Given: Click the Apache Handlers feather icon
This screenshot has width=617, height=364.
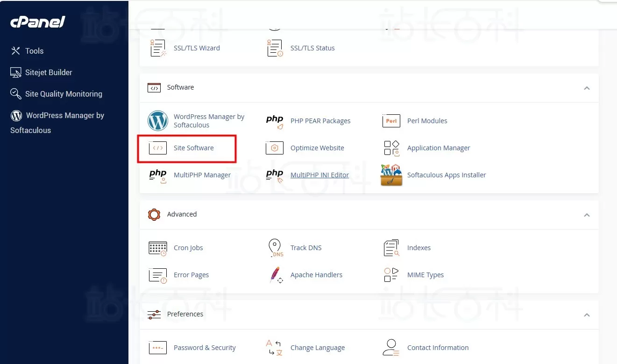Looking at the screenshot, I should point(276,275).
